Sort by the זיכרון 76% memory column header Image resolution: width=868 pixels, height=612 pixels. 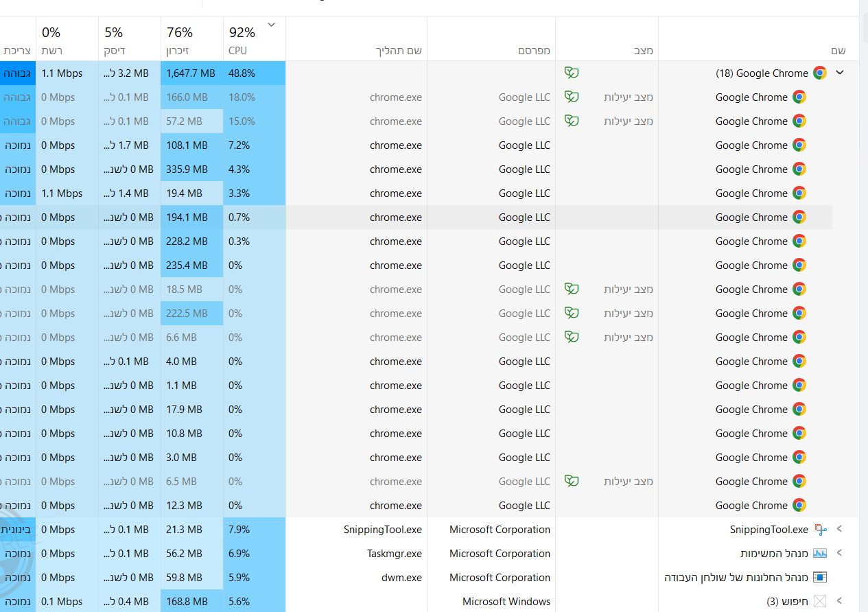coord(191,39)
